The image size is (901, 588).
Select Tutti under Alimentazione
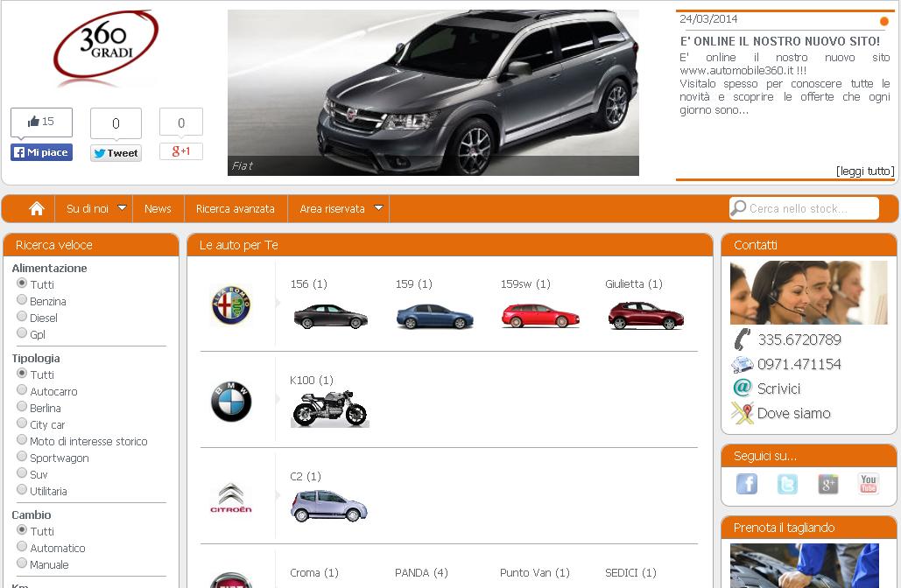coord(22,283)
